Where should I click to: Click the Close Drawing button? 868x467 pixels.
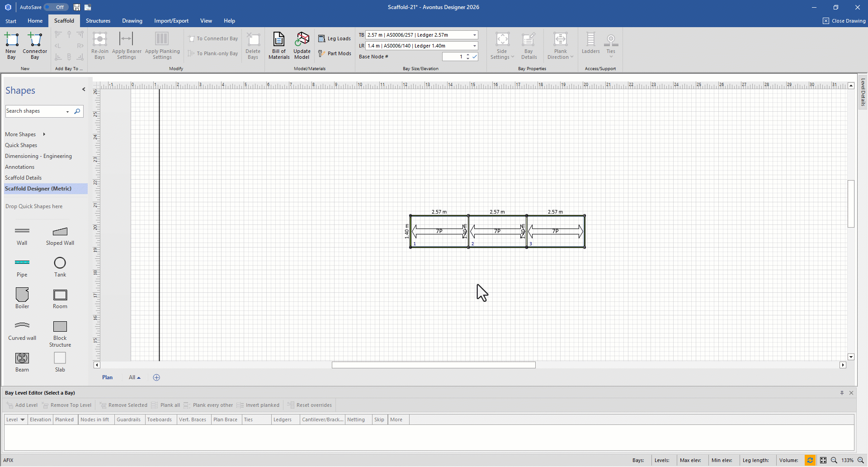(x=844, y=21)
